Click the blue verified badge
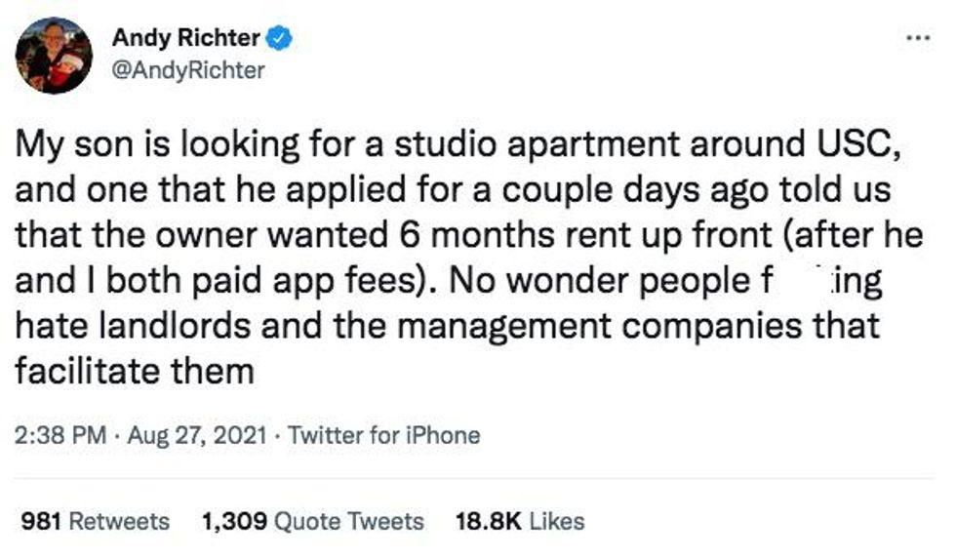 pyautogui.click(x=282, y=38)
